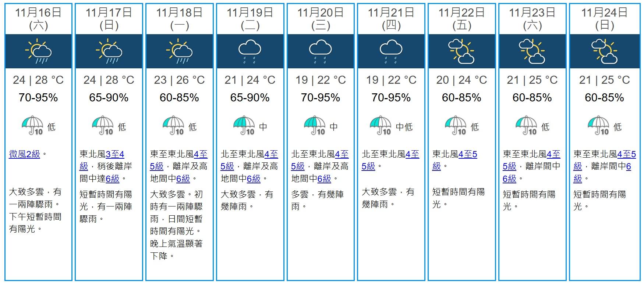The image size is (644, 284).
Task: Click the 6級 link in November 17 forecast
Action: click(113, 179)
